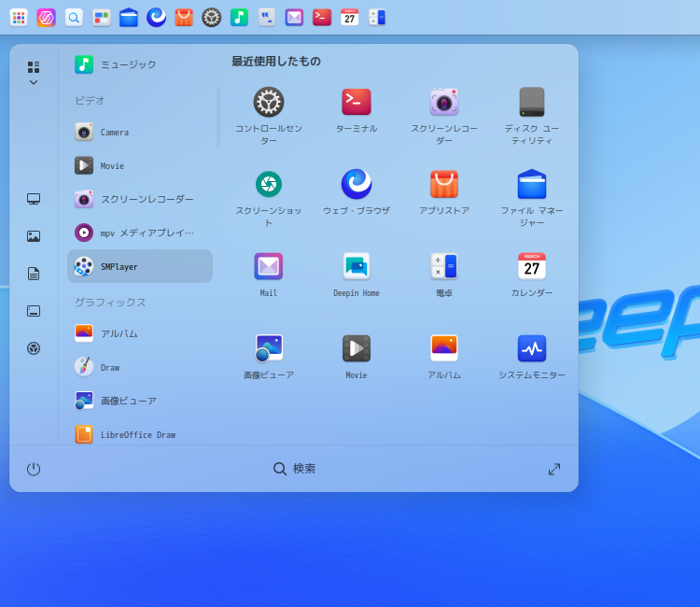Open アプリストア in the recent apps grid
This screenshot has width=700, height=607.
(444, 185)
